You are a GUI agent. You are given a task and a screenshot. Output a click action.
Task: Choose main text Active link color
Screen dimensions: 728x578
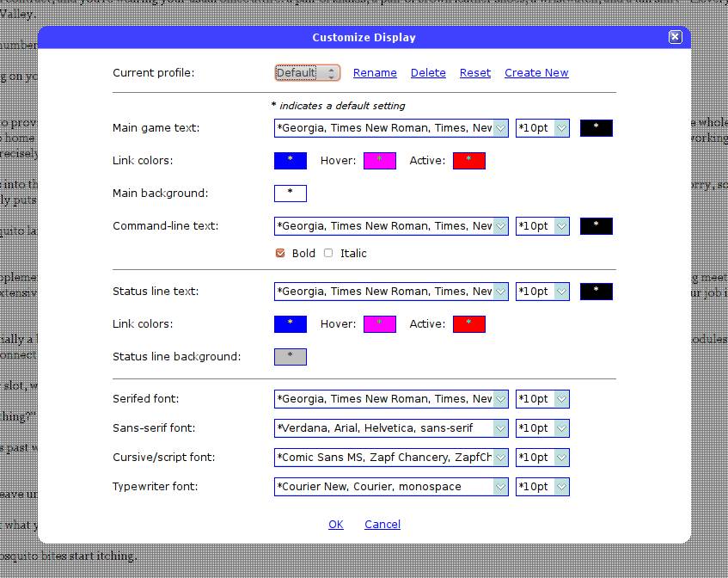[x=469, y=161]
